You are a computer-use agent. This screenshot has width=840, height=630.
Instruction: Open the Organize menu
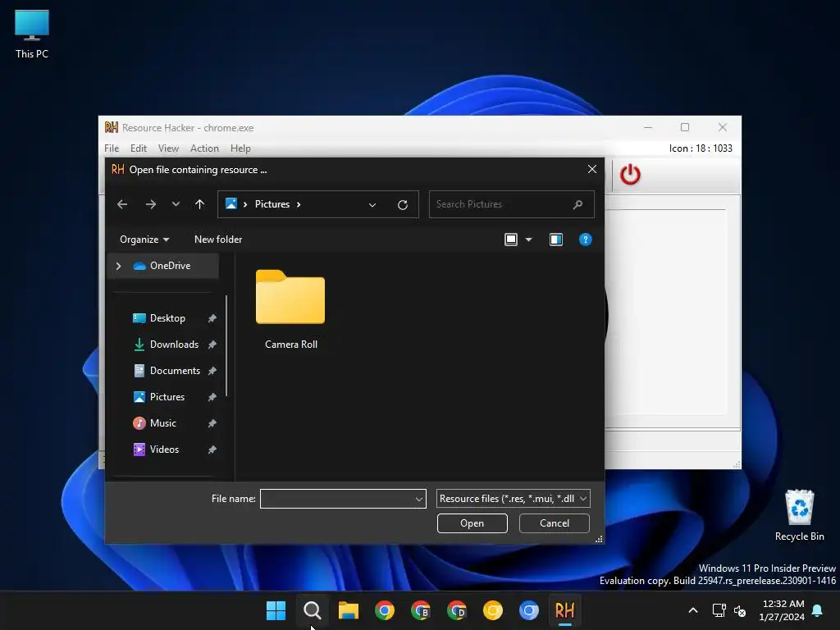(x=144, y=240)
